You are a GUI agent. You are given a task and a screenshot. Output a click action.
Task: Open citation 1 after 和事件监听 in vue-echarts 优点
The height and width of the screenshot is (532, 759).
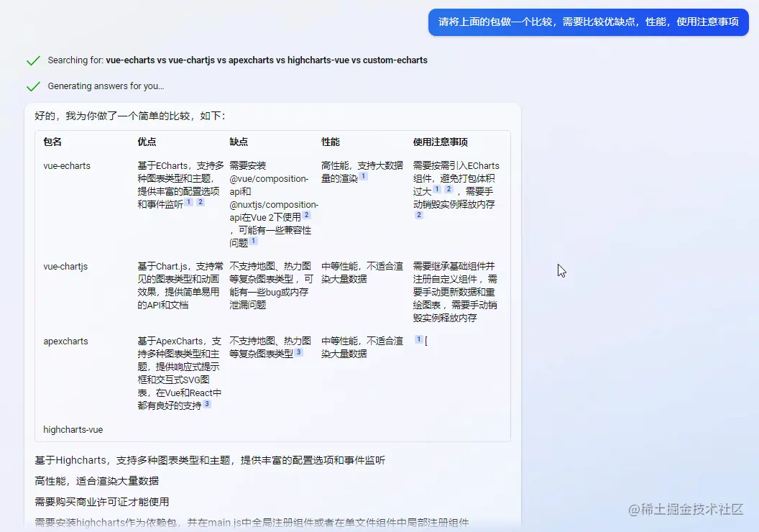coord(189,202)
